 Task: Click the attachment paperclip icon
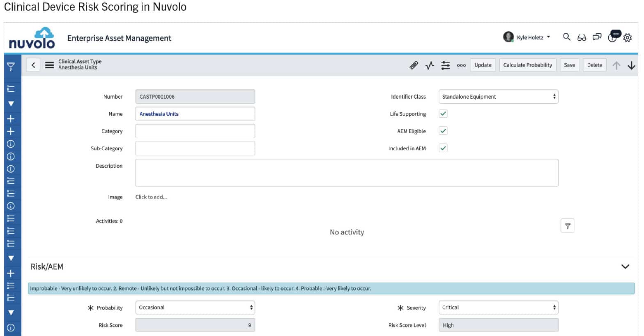tap(414, 65)
